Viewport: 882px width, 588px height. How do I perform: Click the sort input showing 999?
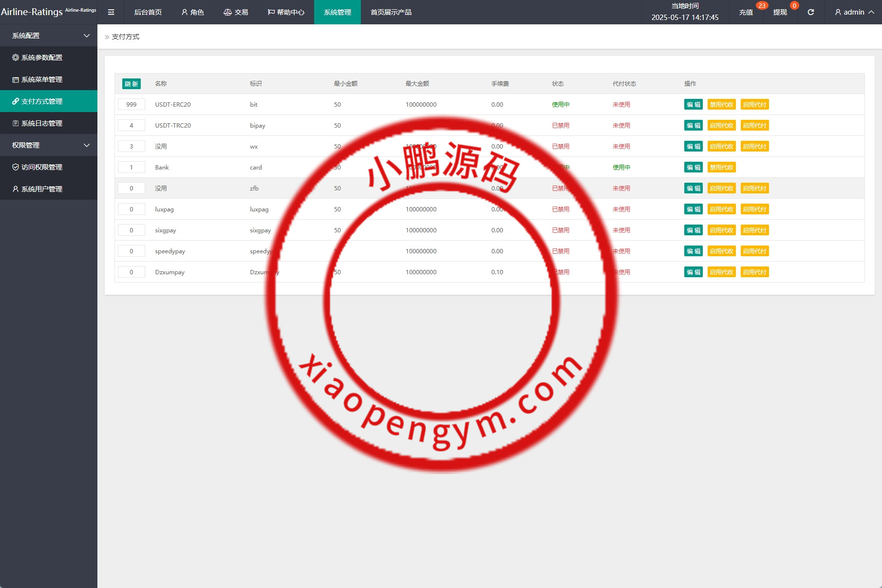(131, 105)
